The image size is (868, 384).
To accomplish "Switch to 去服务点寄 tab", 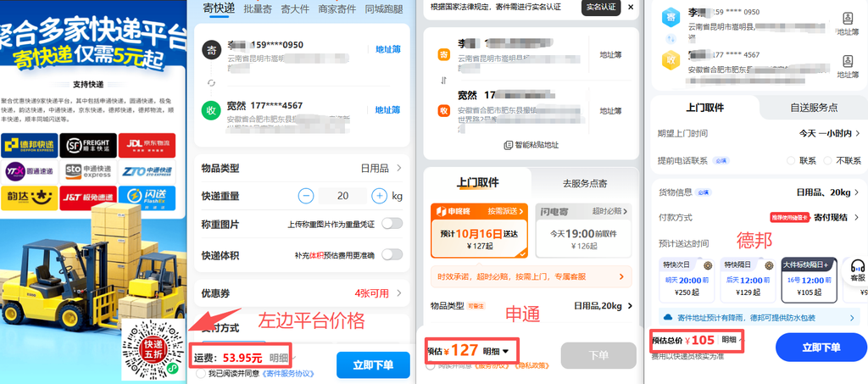I will (584, 183).
